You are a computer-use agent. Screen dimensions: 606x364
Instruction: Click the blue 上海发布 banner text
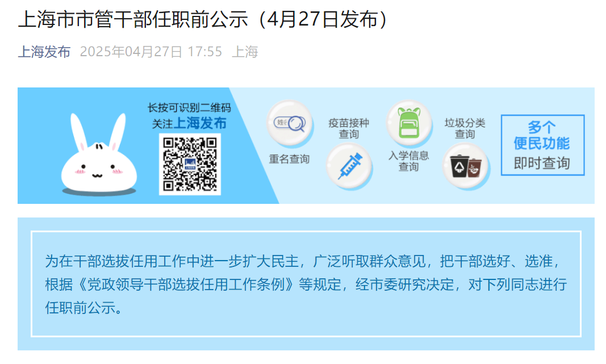pyautogui.click(x=200, y=123)
